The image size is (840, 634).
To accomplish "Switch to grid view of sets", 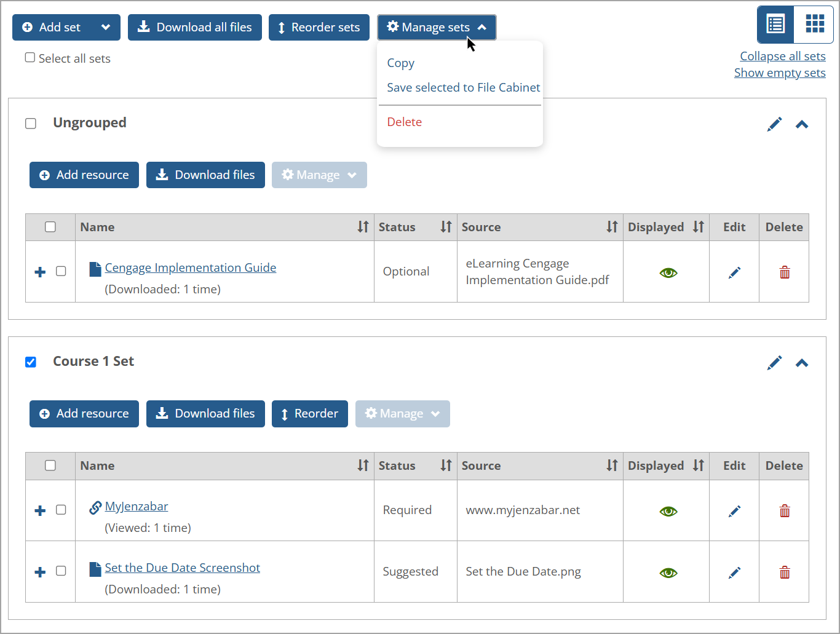I will pyautogui.click(x=815, y=24).
